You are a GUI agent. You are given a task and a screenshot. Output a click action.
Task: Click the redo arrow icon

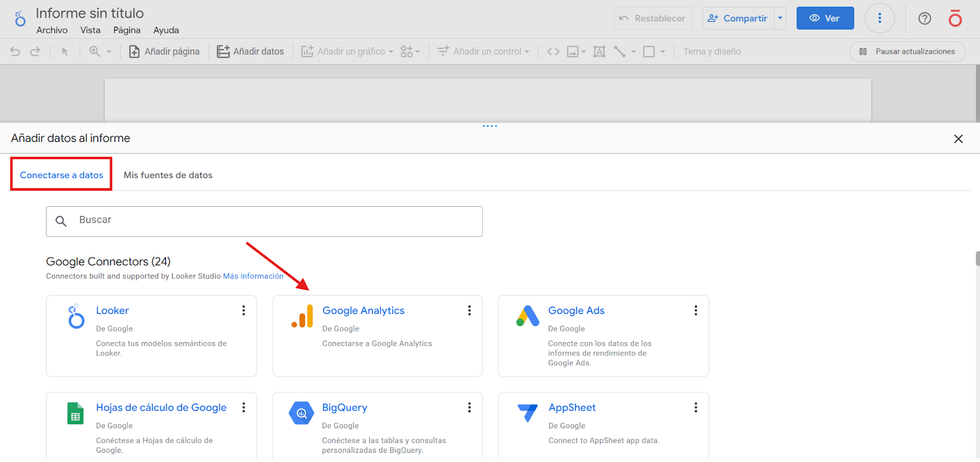(x=35, y=52)
